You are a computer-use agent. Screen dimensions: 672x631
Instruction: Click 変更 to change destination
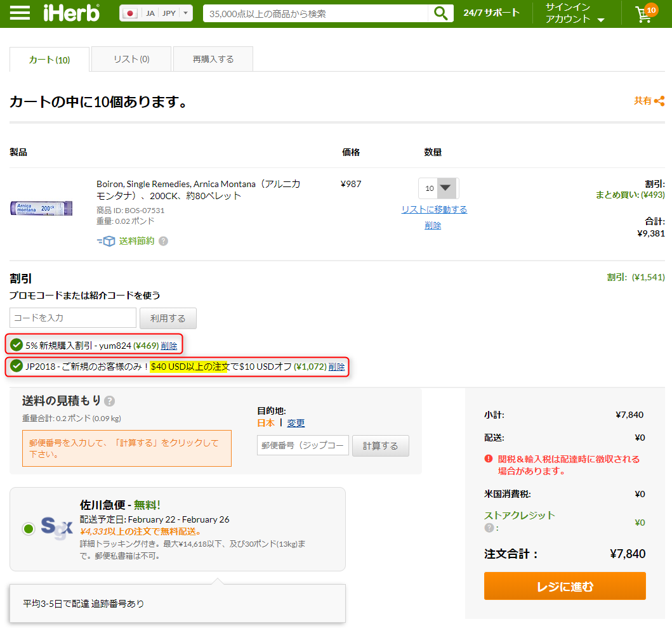coord(296,423)
